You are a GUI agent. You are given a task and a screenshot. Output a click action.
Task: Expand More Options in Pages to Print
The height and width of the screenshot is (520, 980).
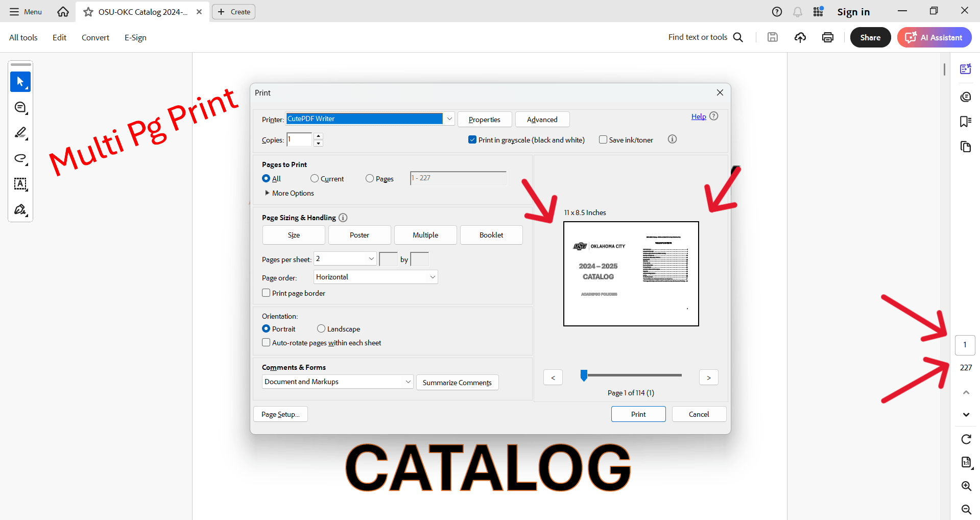(289, 193)
